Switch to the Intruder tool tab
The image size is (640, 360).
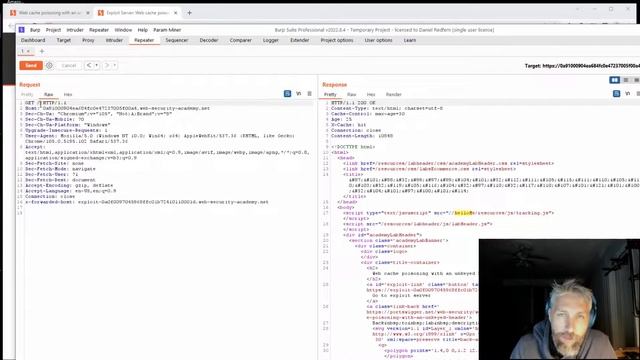tap(114, 40)
